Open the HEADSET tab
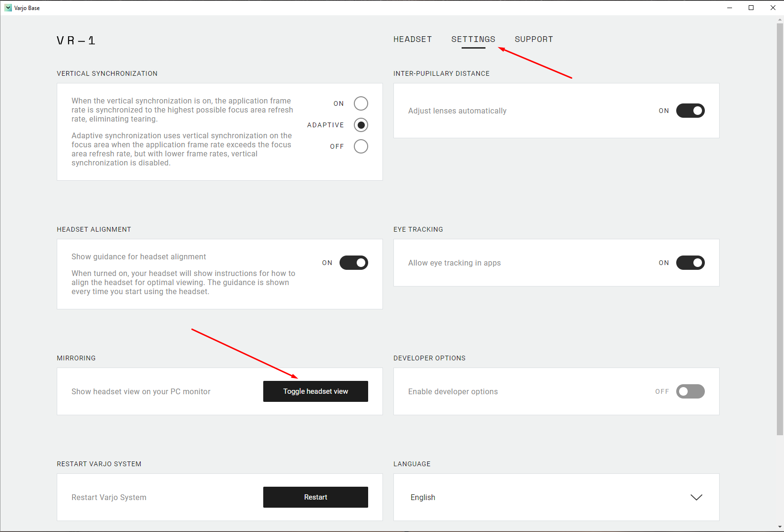Screen dimensions: 784x532 pos(413,39)
